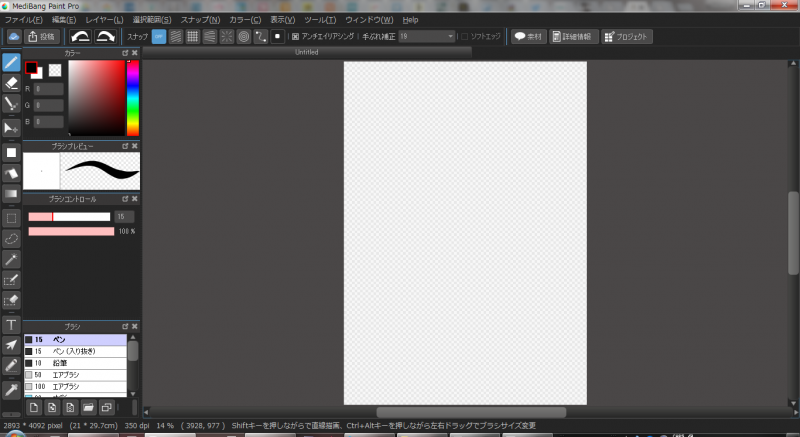
Task: Open 表示(V) menu
Action: (x=283, y=20)
